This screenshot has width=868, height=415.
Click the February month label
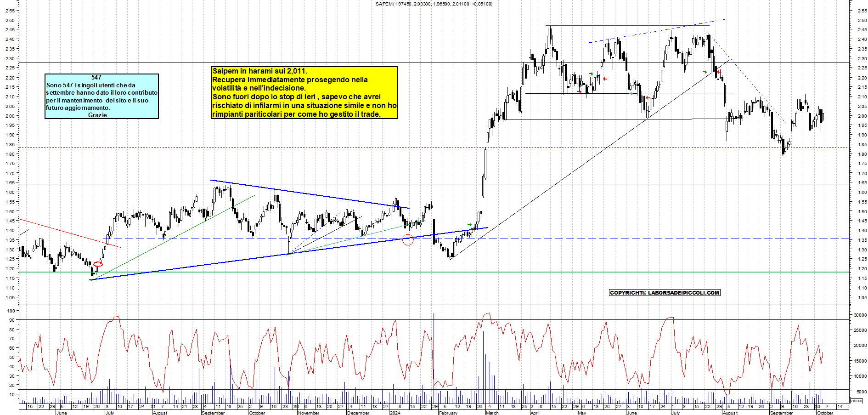point(448,413)
